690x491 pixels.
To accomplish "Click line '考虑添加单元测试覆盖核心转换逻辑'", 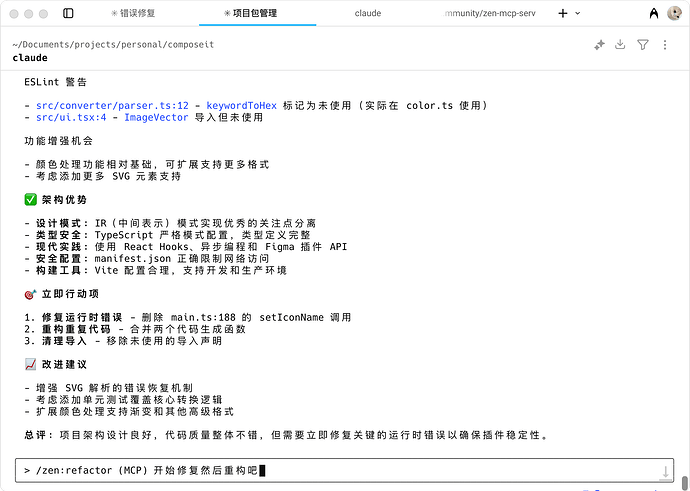I will click(x=123, y=400).
